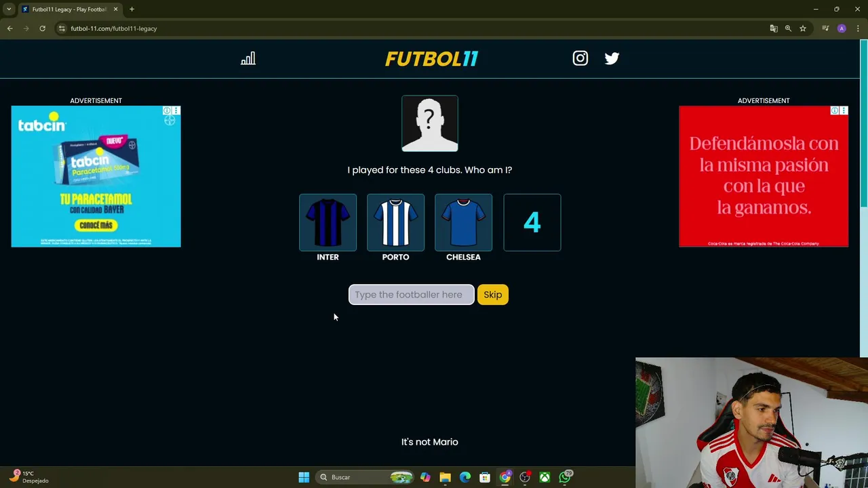Open Microsoft Store from the taskbar

pyautogui.click(x=485, y=477)
